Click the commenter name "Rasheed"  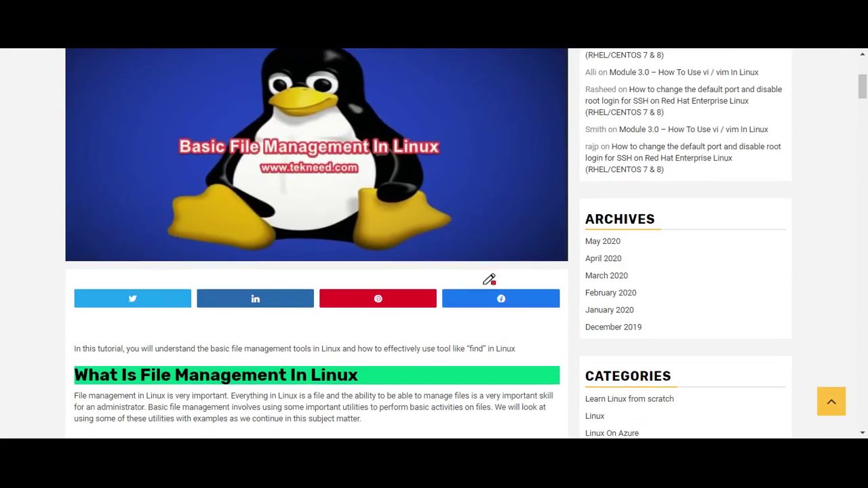(601, 89)
